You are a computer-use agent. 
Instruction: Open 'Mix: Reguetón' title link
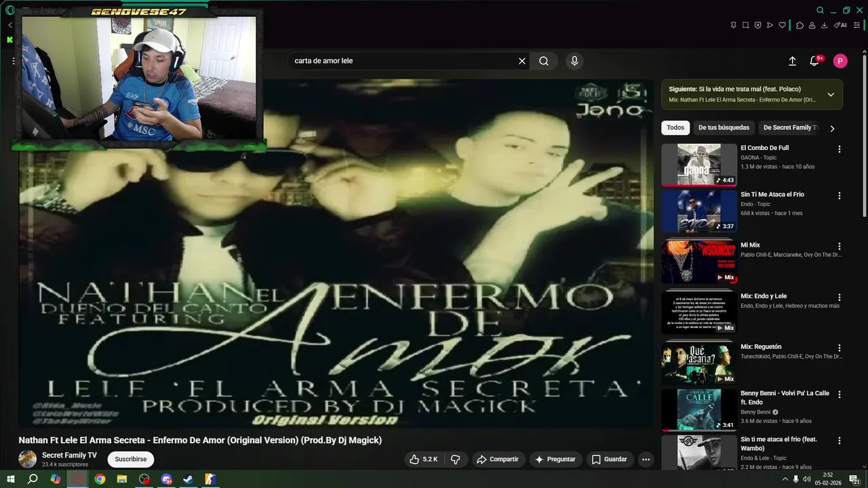pos(761,347)
